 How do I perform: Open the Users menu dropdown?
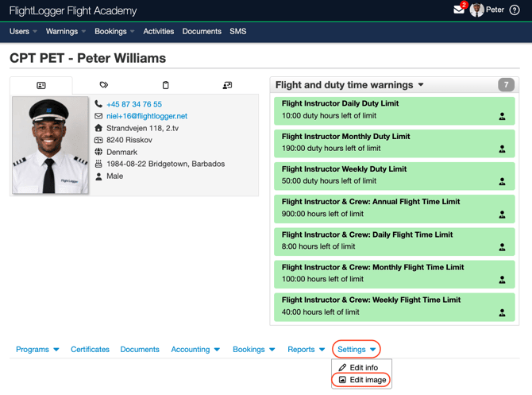pos(23,31)
